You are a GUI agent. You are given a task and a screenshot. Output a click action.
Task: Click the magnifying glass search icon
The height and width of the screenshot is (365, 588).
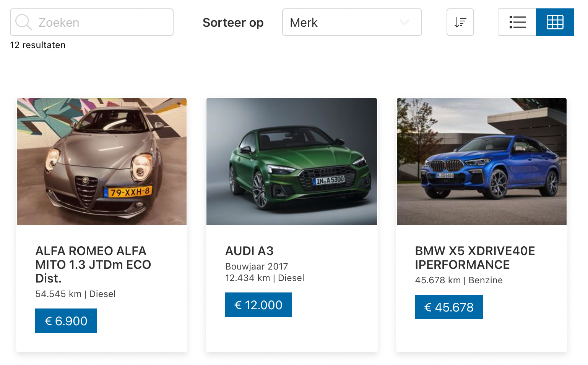tap(23, 22)
